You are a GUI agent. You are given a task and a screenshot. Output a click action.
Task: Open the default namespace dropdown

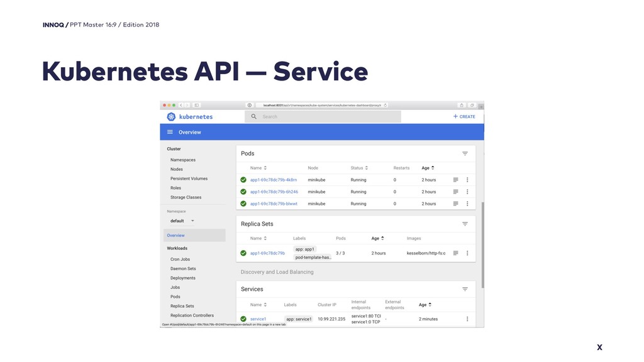click(x=182, y=221)
